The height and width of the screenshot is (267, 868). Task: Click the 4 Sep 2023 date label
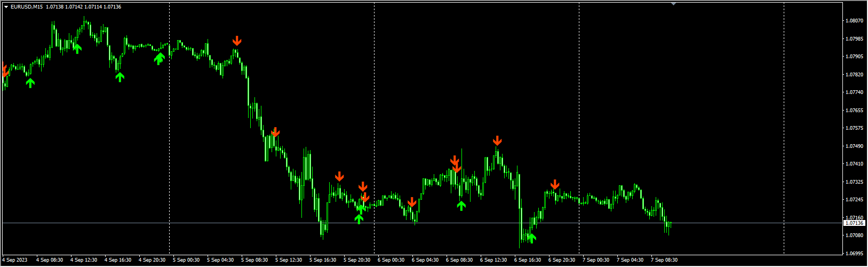pos(14,260)
